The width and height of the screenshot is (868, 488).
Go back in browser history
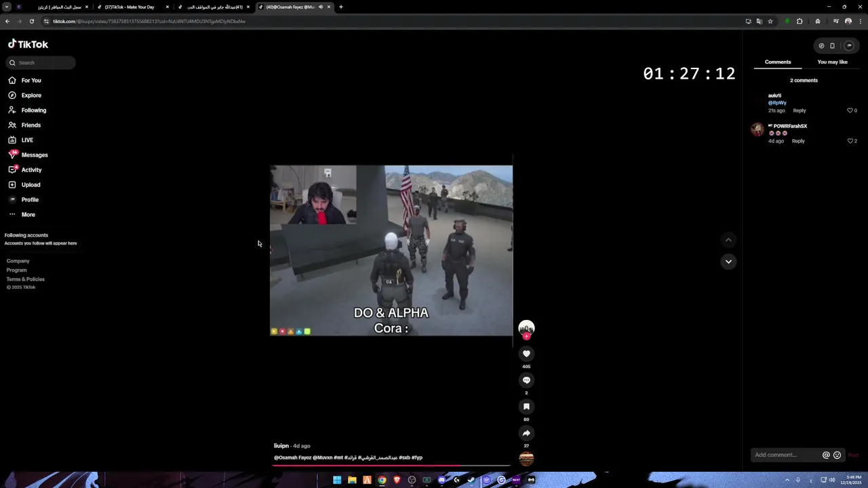(7, 21)
